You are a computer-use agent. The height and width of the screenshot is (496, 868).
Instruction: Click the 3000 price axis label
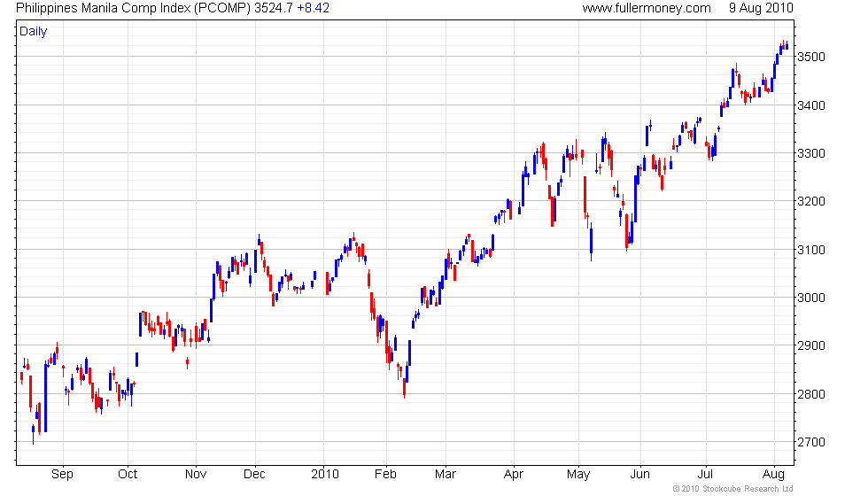point(811,298)
